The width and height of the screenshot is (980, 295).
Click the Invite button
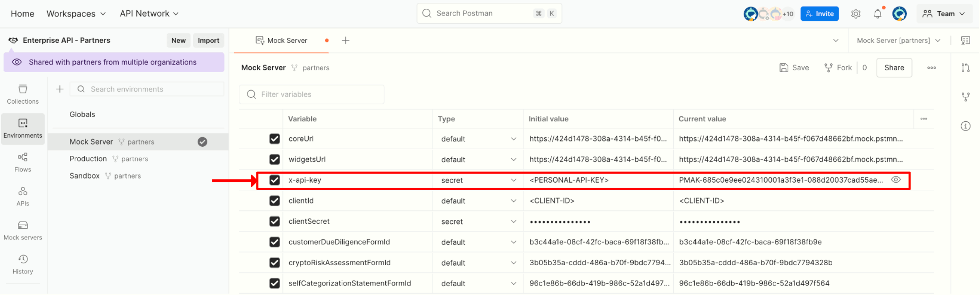(x=819, y=14)
